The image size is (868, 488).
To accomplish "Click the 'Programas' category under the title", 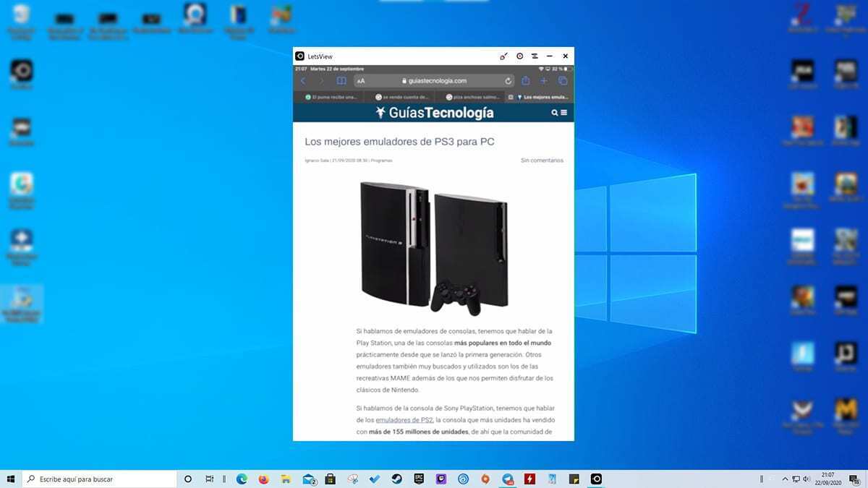I will 382,160.
